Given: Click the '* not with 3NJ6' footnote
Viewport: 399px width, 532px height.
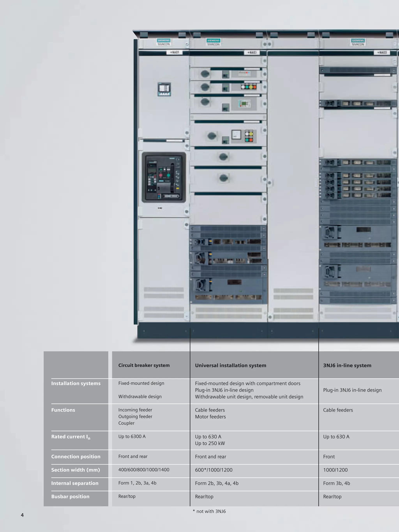Looking at the screenshot, I should coord(209,511).
